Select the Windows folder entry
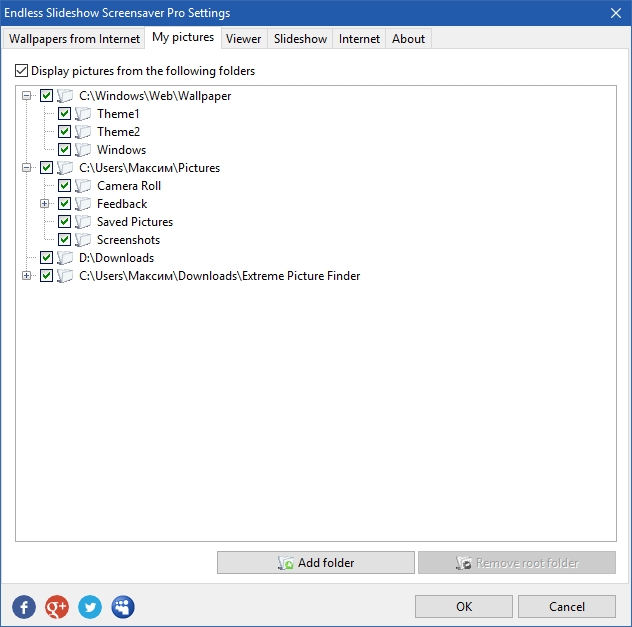632x627 pixels. (121, 150)
